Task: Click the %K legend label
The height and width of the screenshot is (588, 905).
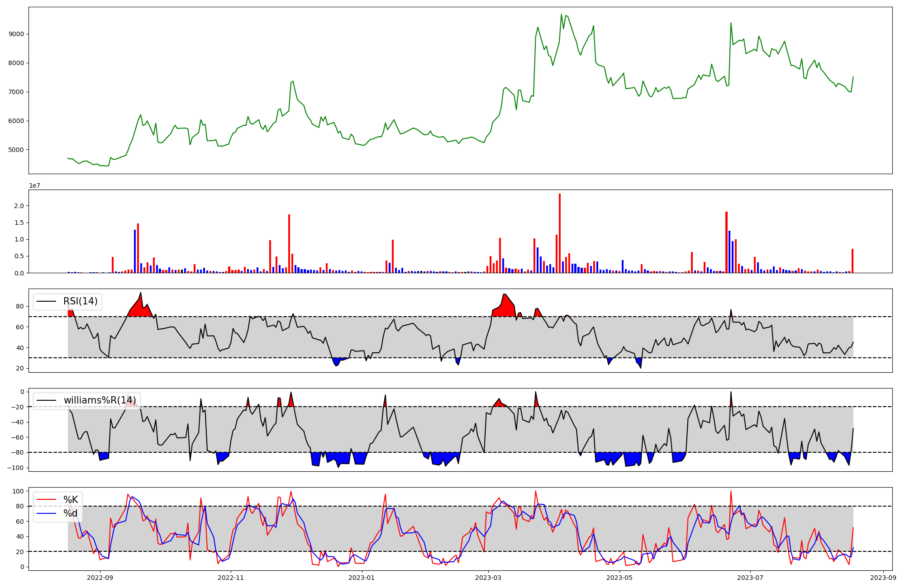Action: tap(71, 500)
